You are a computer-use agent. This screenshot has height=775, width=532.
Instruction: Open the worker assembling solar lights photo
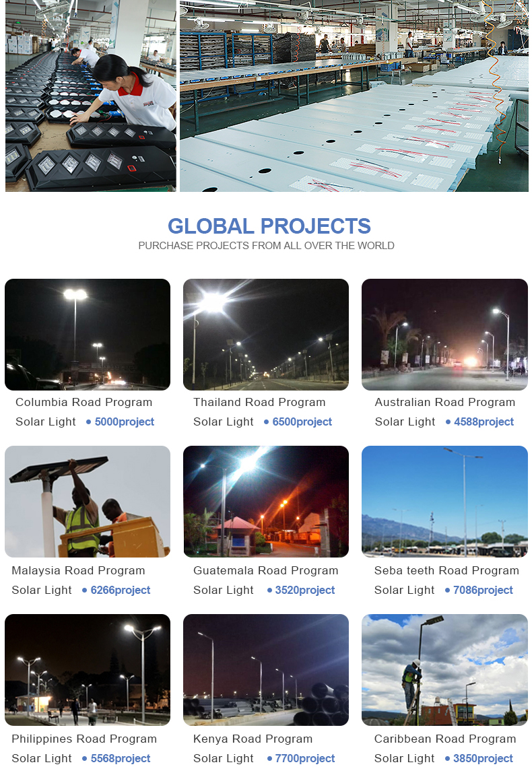click(x=90, y=96)
